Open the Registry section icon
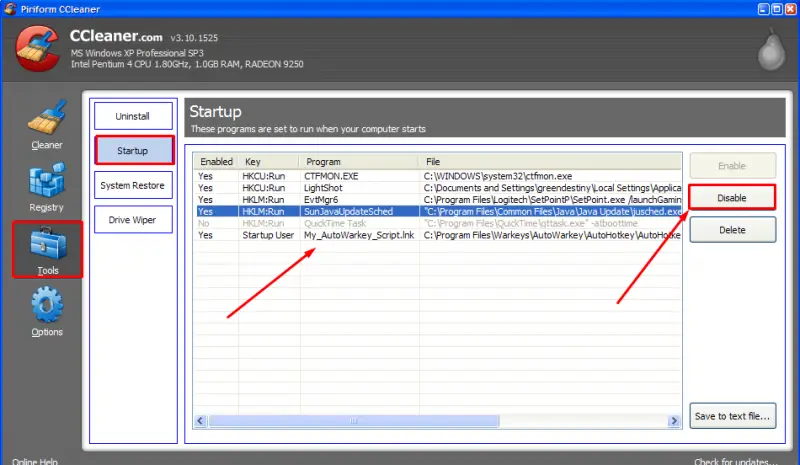This screenshot has height=465, width=800. 47,180
